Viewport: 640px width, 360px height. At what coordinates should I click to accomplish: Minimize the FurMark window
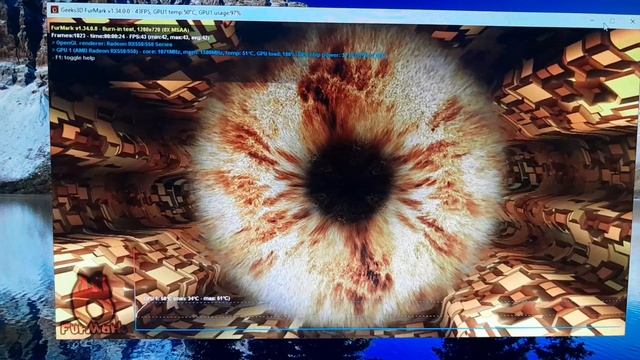[x=592, y=20]
